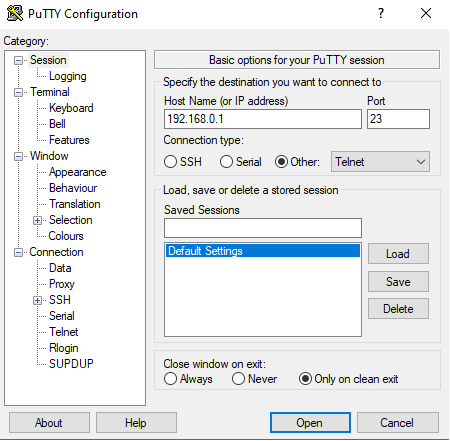Click the Open button
Screen dimensions: 450x441
point(310,423)
